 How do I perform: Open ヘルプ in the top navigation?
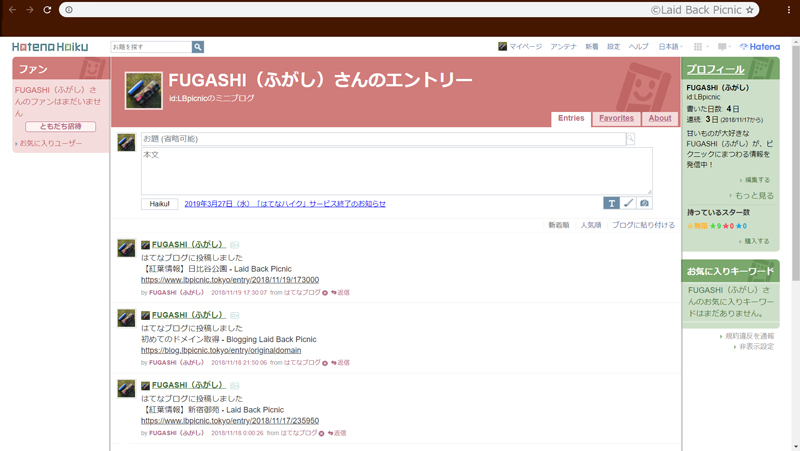pos(638,46)
